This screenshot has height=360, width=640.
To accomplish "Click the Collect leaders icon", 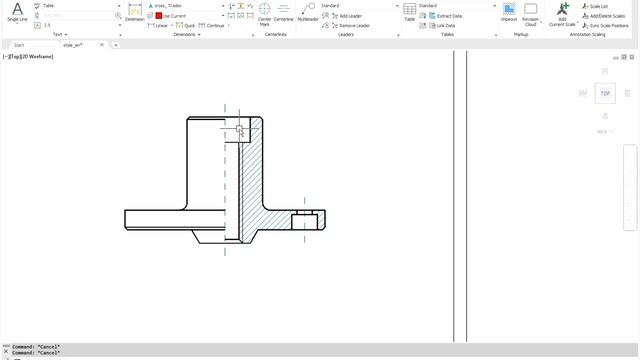I will (x=325, y=25).
